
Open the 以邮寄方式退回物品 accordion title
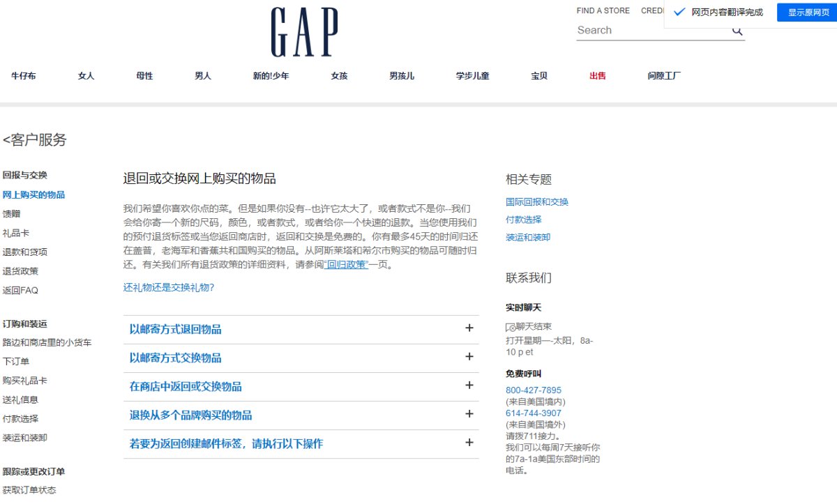(x=175, y=329)
